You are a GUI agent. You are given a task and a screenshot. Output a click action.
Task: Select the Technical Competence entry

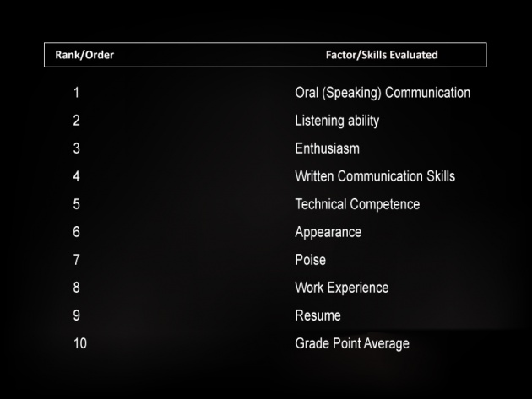(357, 204)
